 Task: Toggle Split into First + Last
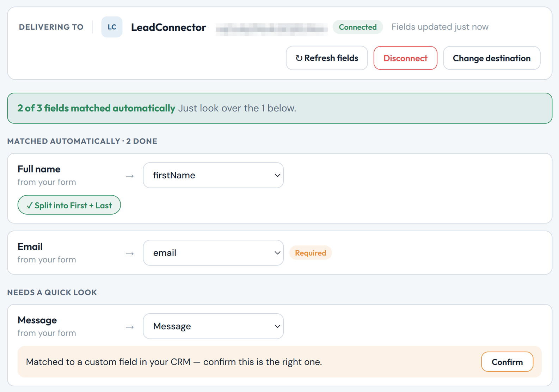coord(69,205)
